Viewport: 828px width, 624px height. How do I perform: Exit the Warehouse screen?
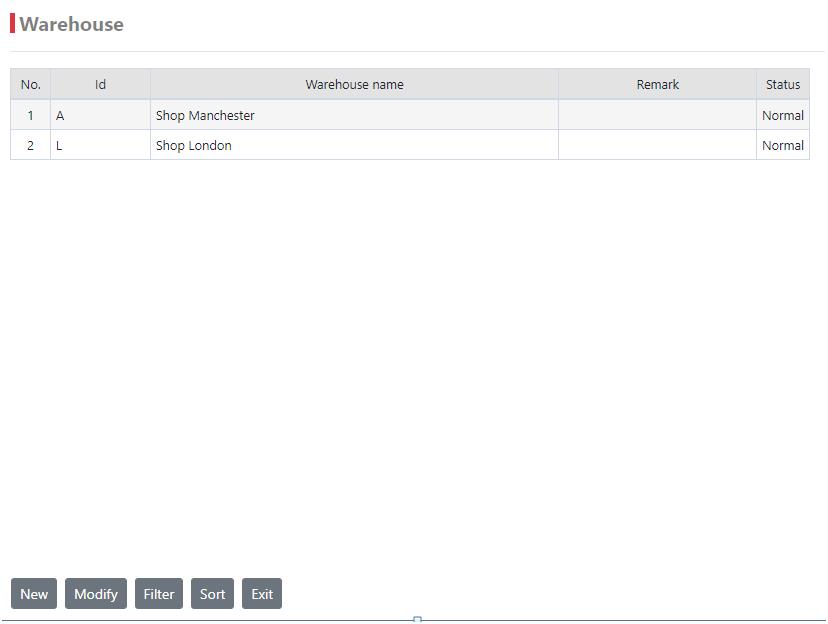click(x=262, y=593)
